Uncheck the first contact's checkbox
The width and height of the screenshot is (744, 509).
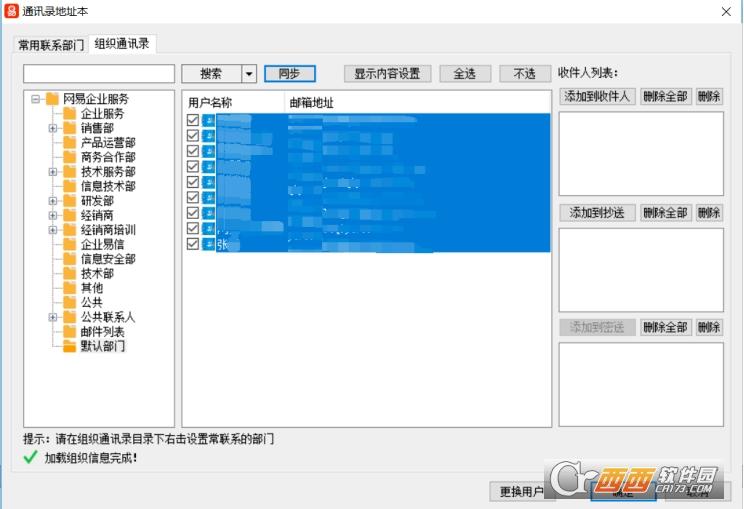193,120
